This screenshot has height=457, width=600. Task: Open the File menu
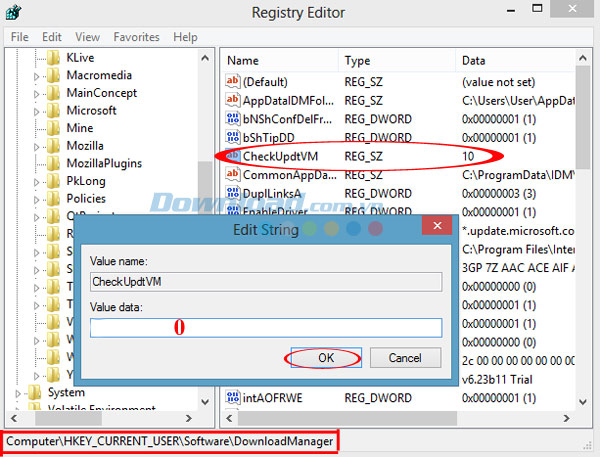click(x=20, y=37)
